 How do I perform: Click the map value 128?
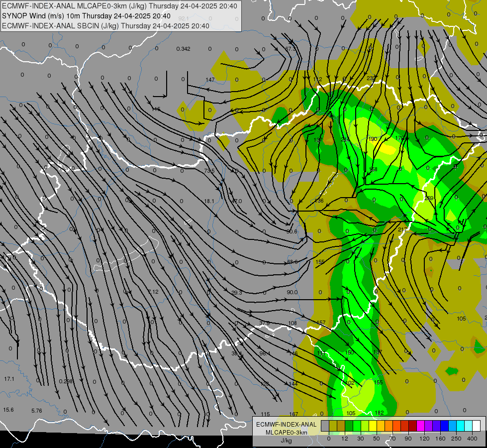[x=265, y=384]
